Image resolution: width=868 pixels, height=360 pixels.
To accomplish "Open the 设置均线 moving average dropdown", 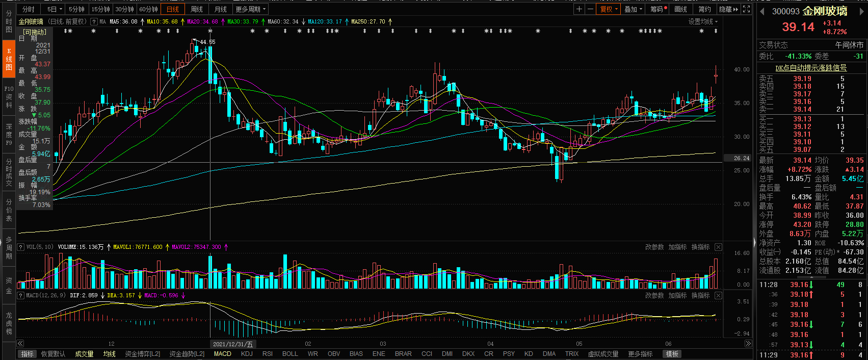I will tap(703, 21).
